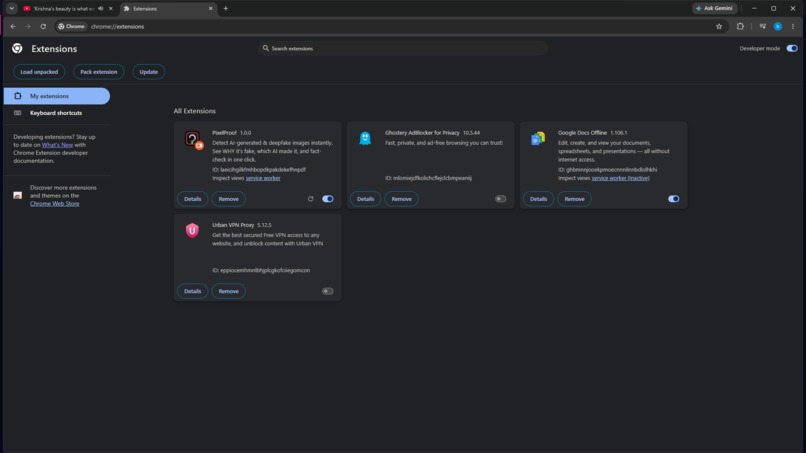Click Ask Gemini button
Viewport: 806px width, 453px height.
coord(715,9)
